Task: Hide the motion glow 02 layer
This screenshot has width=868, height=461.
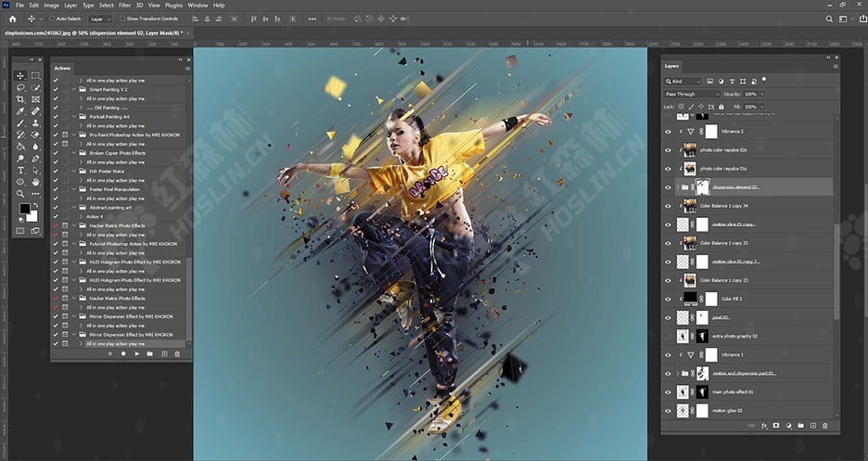Action: pos(668,411)
